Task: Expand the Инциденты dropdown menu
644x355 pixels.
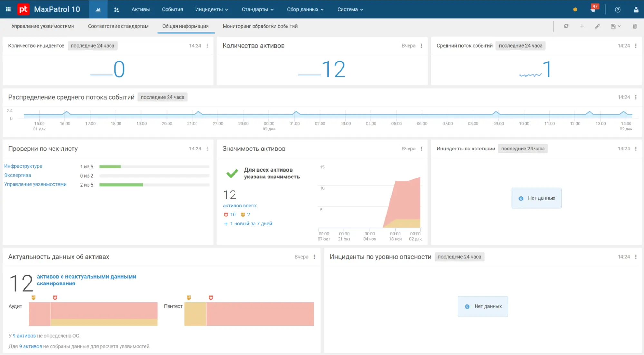Action: pyautogui.click(x=211, y=10)
